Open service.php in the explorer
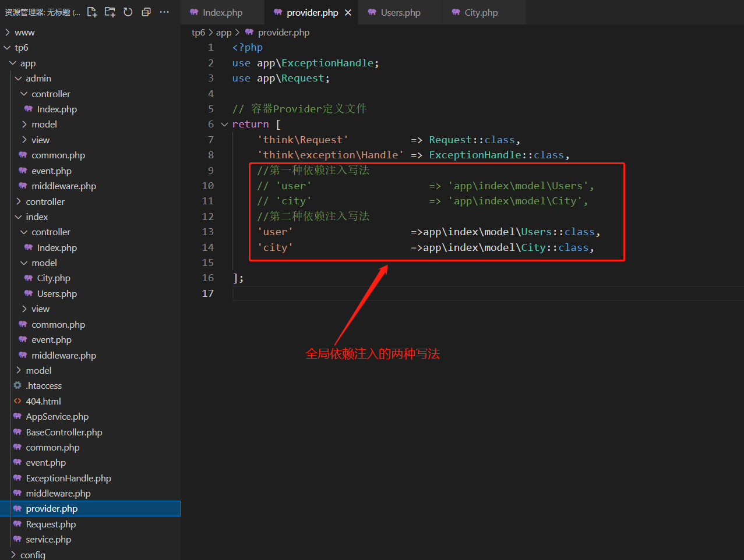Screen dimensions: 744x560 click(x=48, y=540)
